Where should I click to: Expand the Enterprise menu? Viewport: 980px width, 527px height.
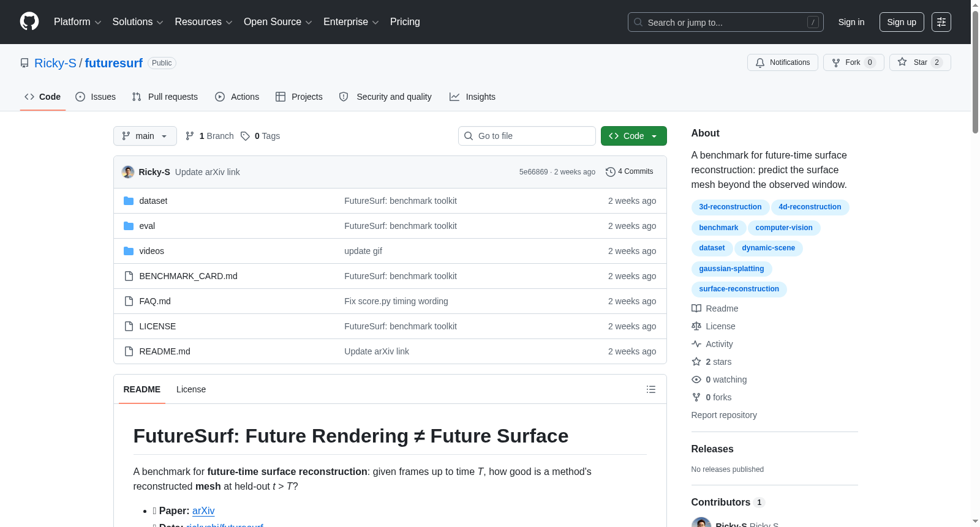pos(351,22)
